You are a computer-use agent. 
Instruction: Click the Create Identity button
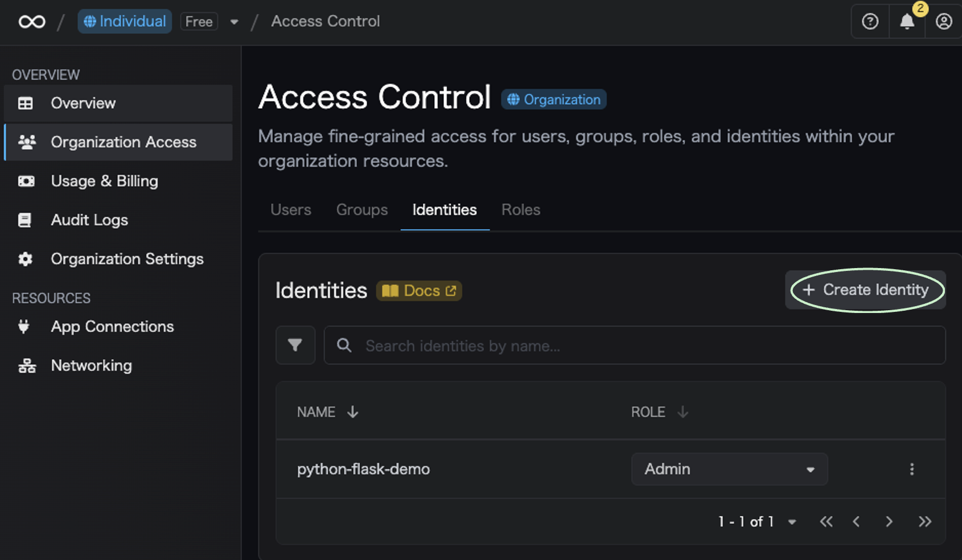pos(865,290)
